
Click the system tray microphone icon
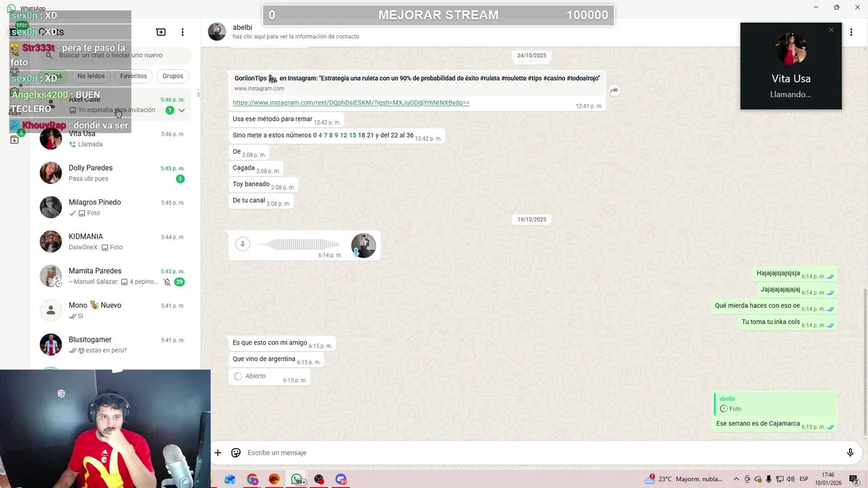click(x=768, y=479)
